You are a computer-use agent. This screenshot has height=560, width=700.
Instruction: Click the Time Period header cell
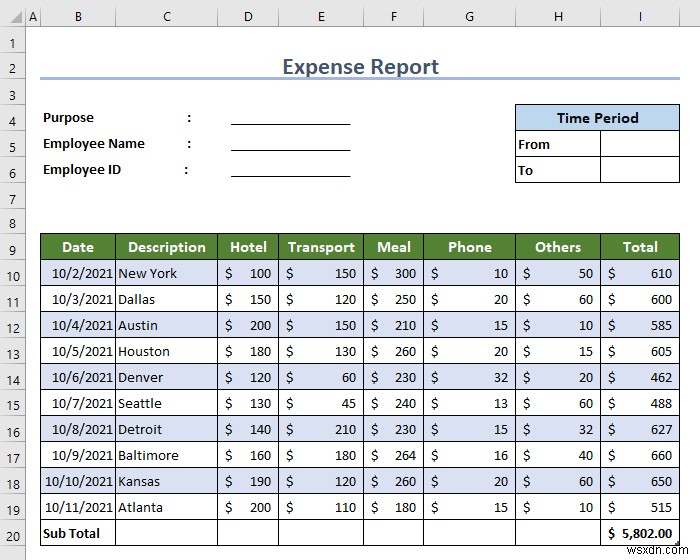click(x=597, y=118)
